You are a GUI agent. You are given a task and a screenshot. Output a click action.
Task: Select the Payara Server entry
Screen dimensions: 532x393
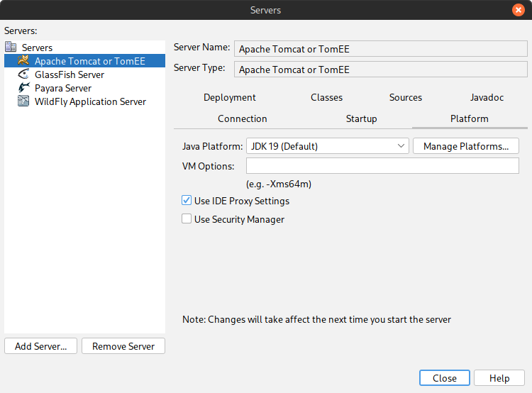[63, 88]
